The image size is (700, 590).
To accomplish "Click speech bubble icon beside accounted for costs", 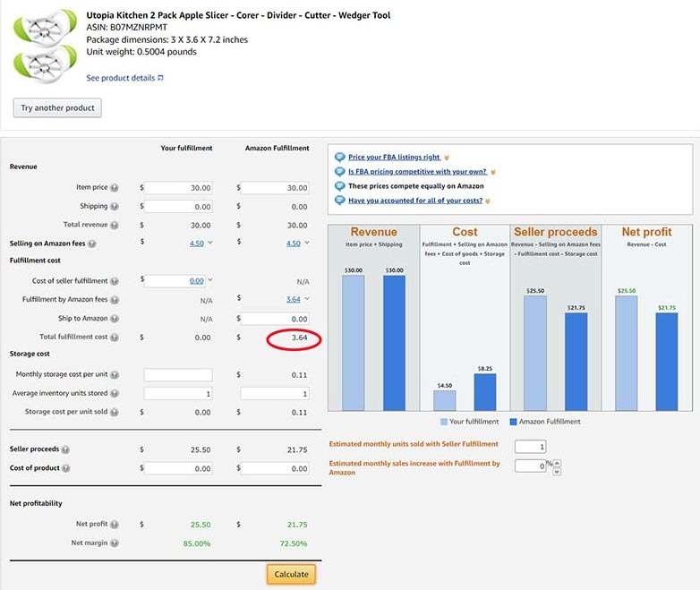I will pos(340,200).
